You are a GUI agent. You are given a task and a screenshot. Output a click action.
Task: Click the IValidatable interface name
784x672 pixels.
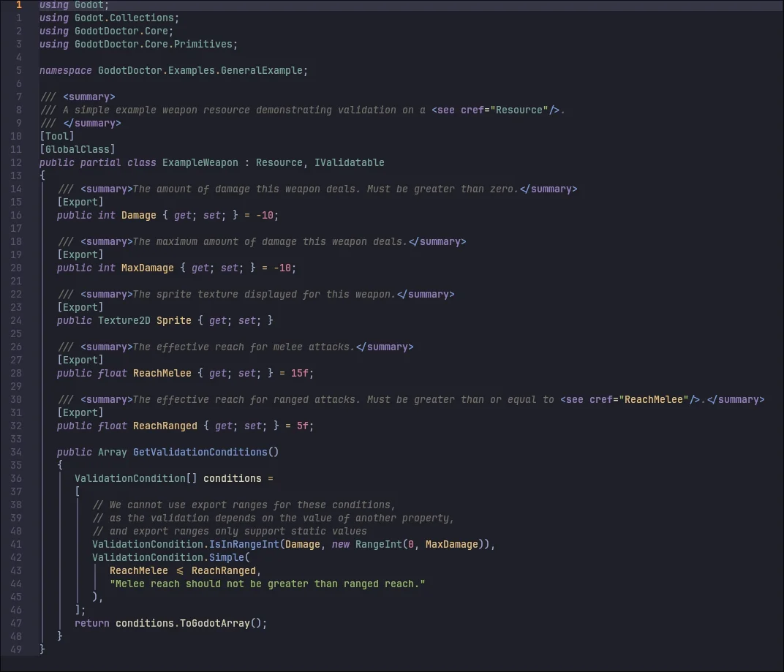coord(350,162)
